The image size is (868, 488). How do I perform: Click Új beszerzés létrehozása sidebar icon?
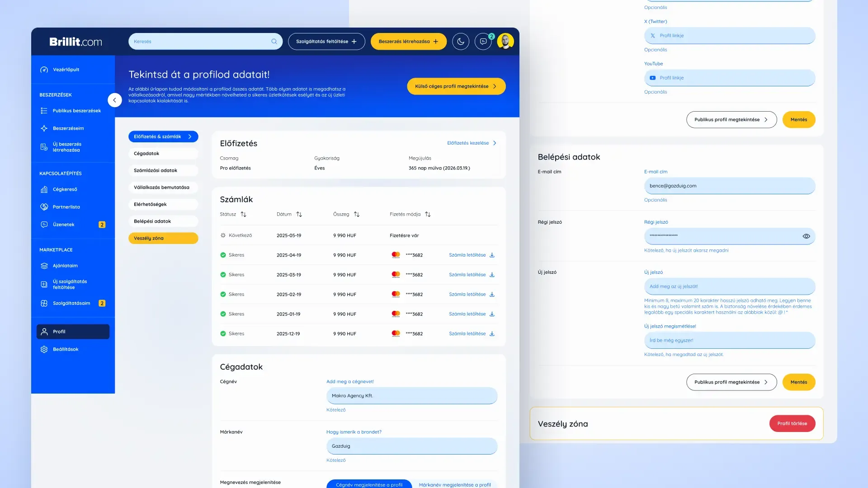44,147
